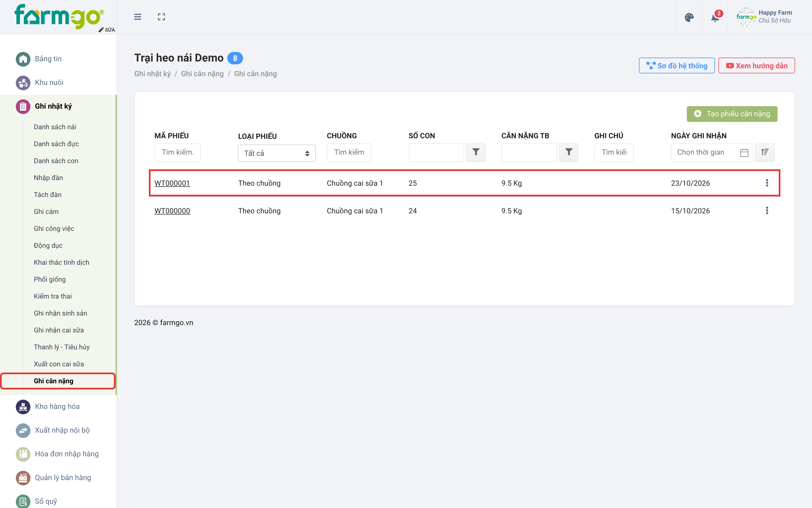Click the Happy Farm profile avatar
The image size is (812, 508).
(746, 17)
